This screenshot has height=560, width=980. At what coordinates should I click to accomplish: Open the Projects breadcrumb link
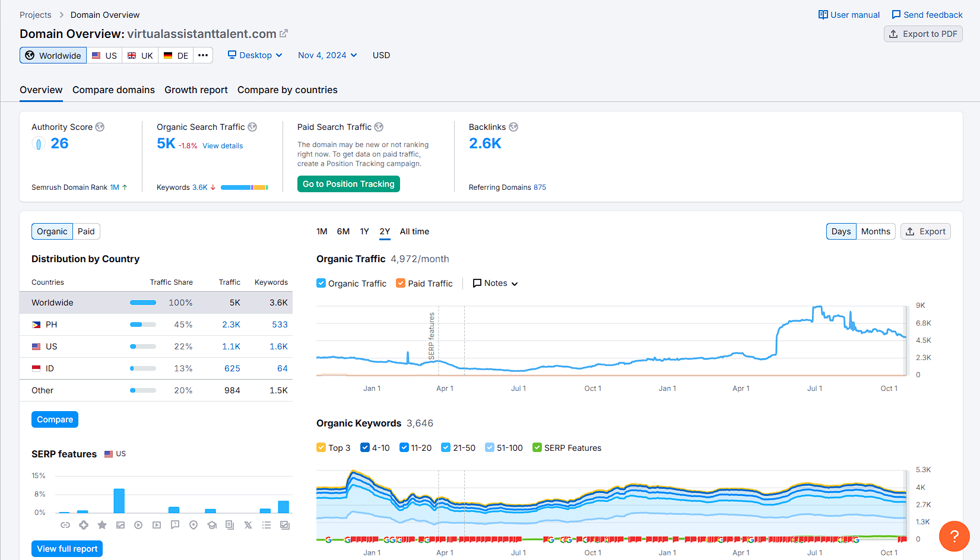36,15
